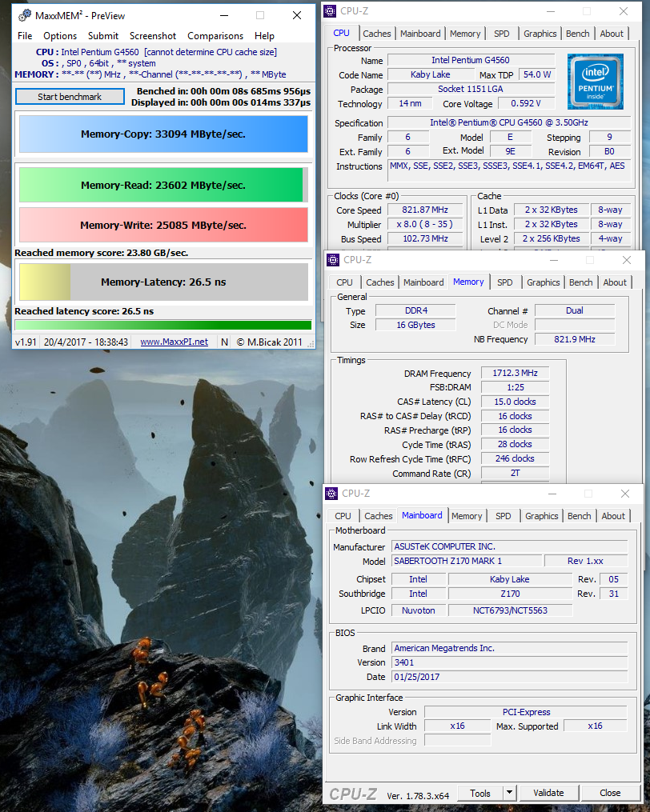Click the Close button in bottom CPU-Z
This screenshot has width=650, height=812.
coord(610,793)
